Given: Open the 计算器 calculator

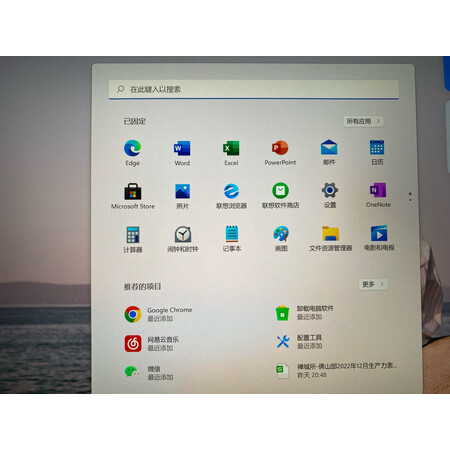Looking at the screenshot, I should 133,239.
